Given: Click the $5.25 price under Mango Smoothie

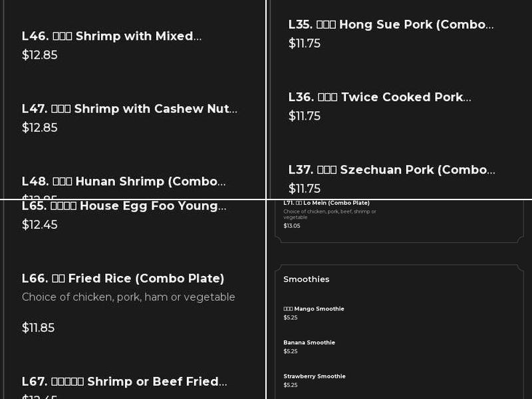Looking at the screenshot, I should [x=291, y=318].
